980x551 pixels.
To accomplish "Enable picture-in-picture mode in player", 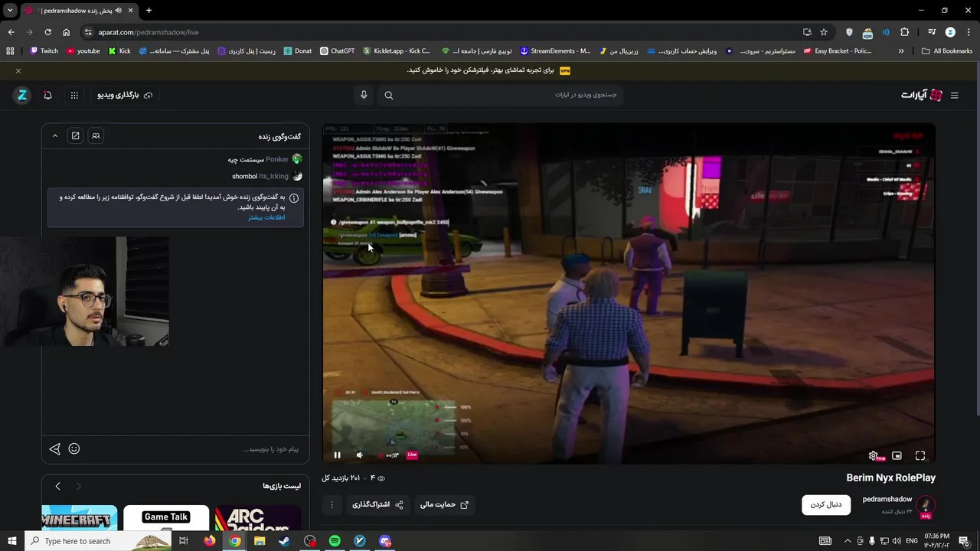I will point(897,455).
